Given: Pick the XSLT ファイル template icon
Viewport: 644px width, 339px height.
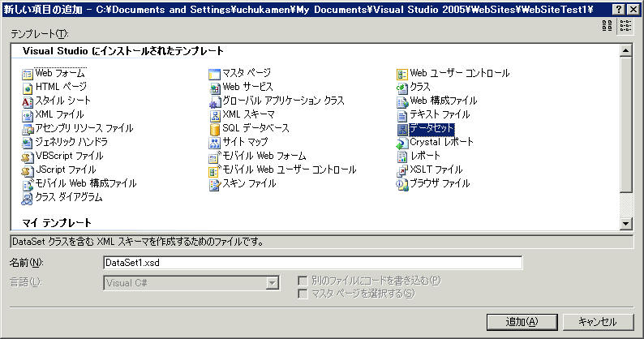Looking at the screenshot, I should (401, 170).
